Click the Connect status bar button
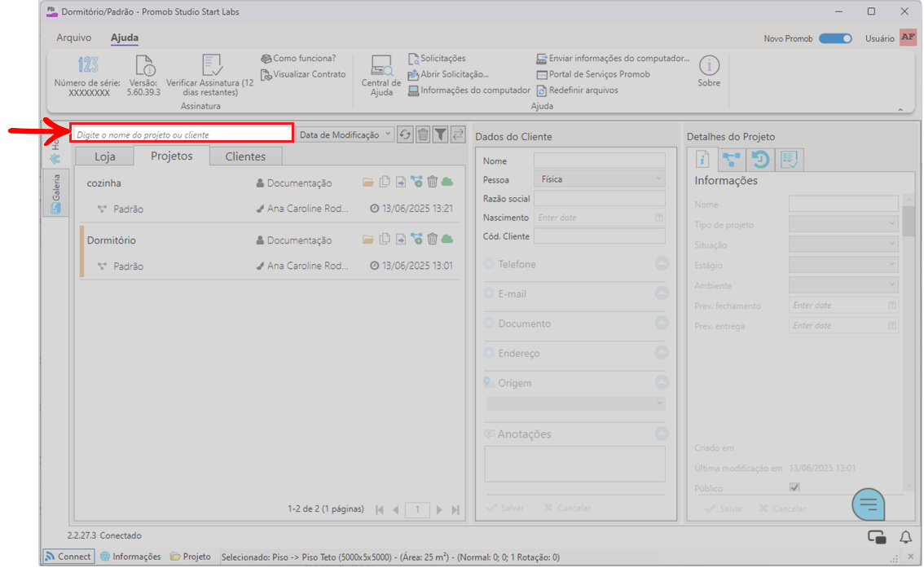Screen dimensions: 924x568 coord(69,557)
